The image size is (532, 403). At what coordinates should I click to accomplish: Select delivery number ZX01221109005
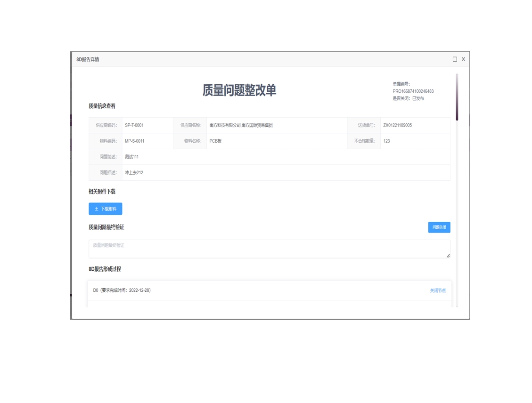pyautogui.click(x=398, y=125)
